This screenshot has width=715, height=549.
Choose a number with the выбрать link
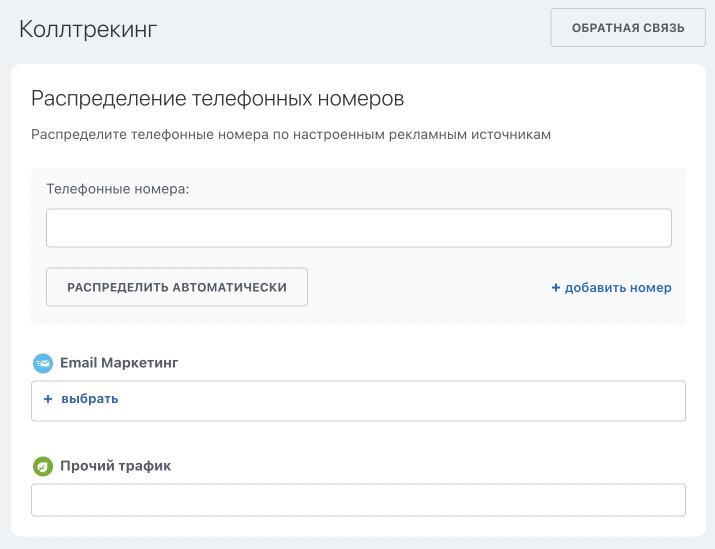point(89,399)
